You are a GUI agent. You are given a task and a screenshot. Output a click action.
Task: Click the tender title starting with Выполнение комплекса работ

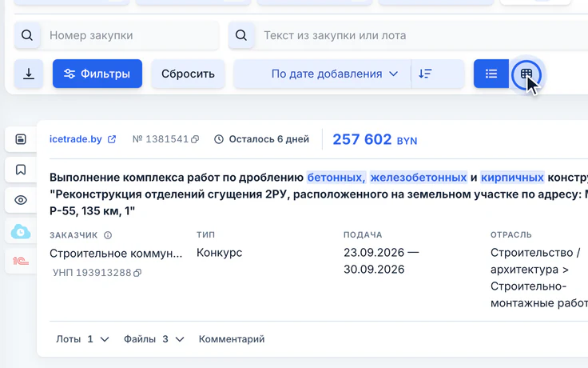coord(319,194)
